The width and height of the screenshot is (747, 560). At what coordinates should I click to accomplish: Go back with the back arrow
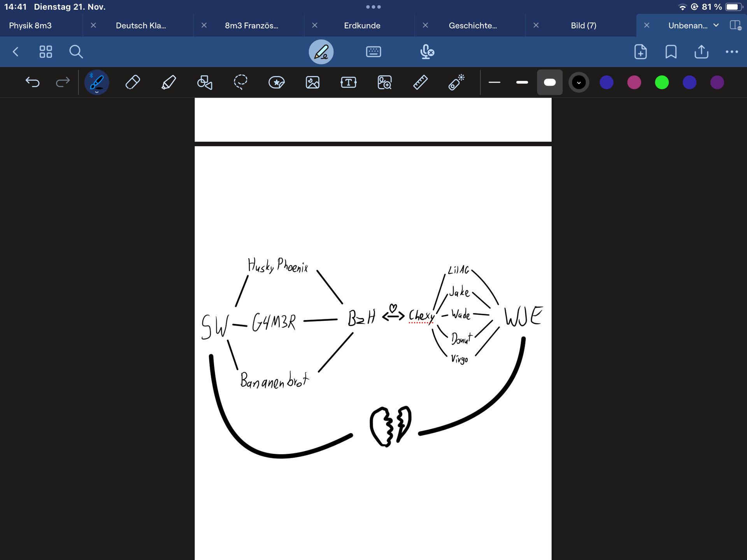(16, 52)
